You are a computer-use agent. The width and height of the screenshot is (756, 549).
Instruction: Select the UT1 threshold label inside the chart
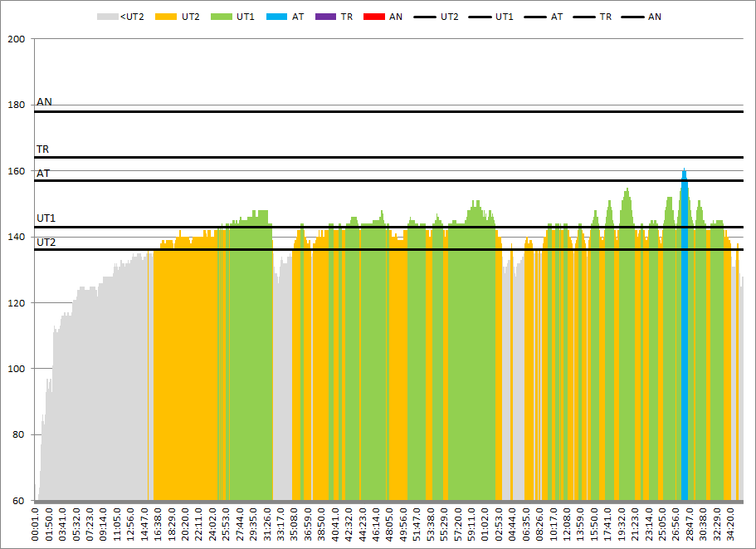[x=46, y=218]
